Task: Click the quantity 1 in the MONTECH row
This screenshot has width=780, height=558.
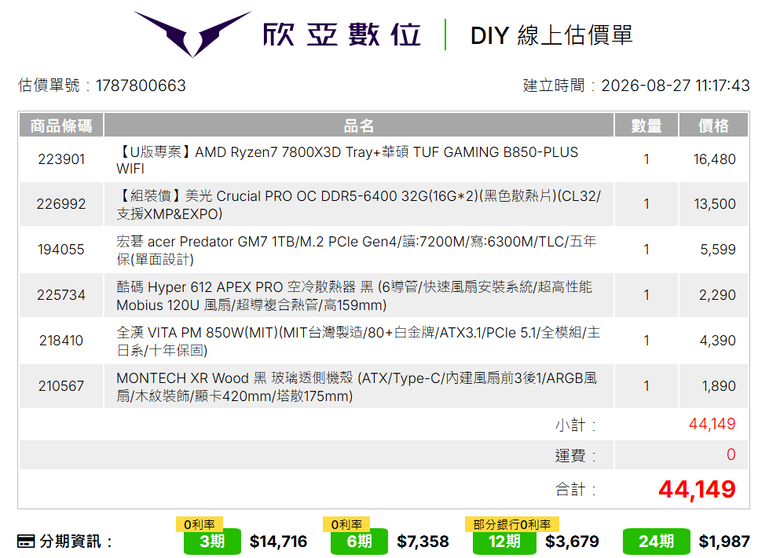Action: pyautogui.click(x=646, y=386)
